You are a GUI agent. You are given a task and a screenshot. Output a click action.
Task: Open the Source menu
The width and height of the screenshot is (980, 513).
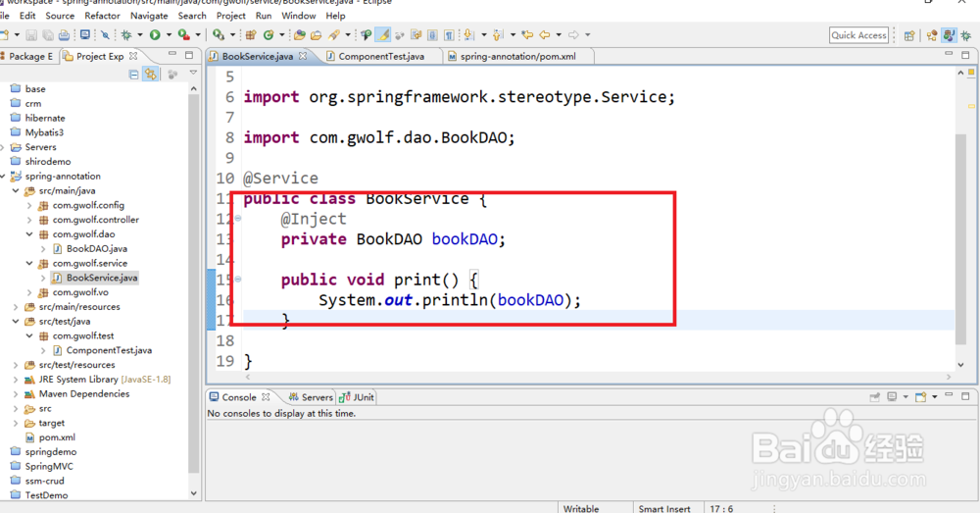tap(60, 16)
